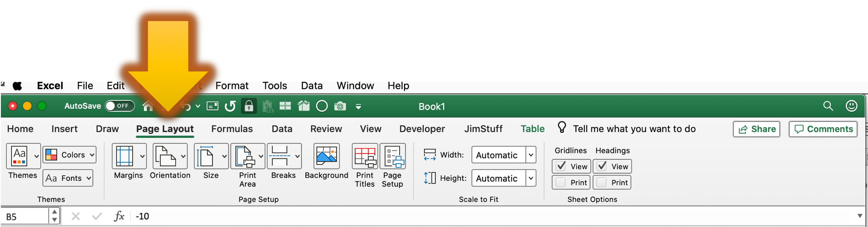The height and width of the screenshot is (227, 868).
Task: Switch to the Developer ribbon tab
Action: click(x=422, y=129)
